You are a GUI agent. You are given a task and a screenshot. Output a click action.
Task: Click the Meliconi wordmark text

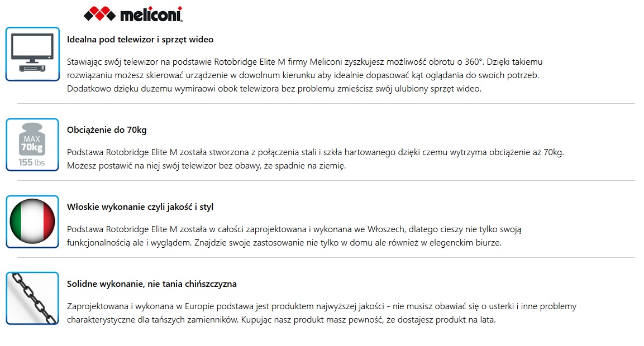point(151,13)
